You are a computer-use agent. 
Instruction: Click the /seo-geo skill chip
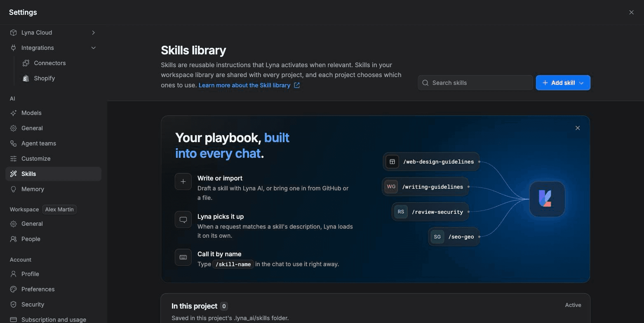click(454, 237)
